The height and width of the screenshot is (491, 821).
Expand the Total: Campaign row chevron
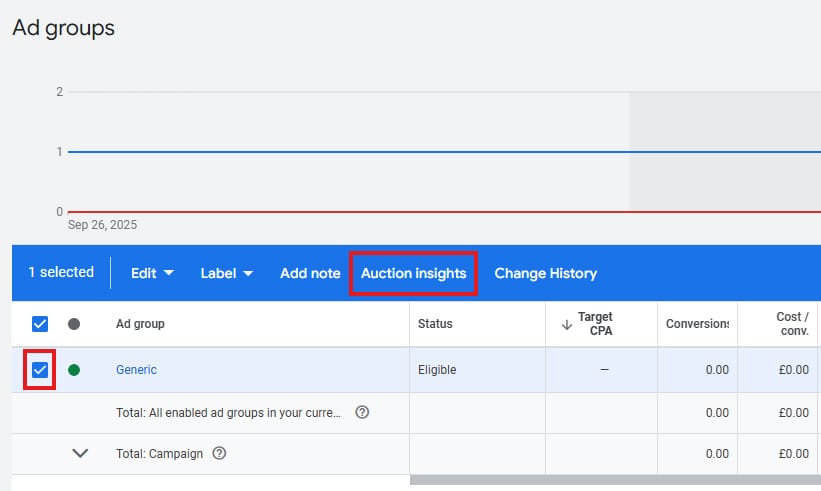(x=81, y=453)
